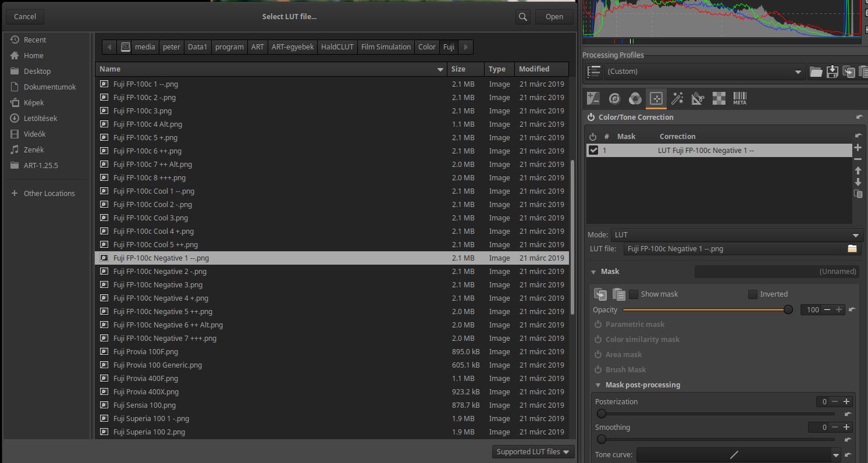Collapse the Mask post-processing section
Image resolution: width=868 pixels, height=463 pixels.
(x=598, y=385)
